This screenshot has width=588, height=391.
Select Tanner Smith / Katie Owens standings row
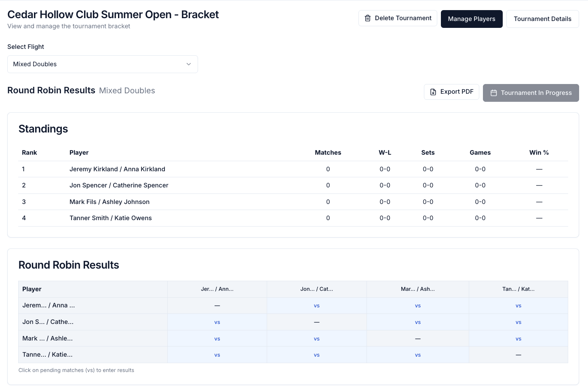pos(293,218)
